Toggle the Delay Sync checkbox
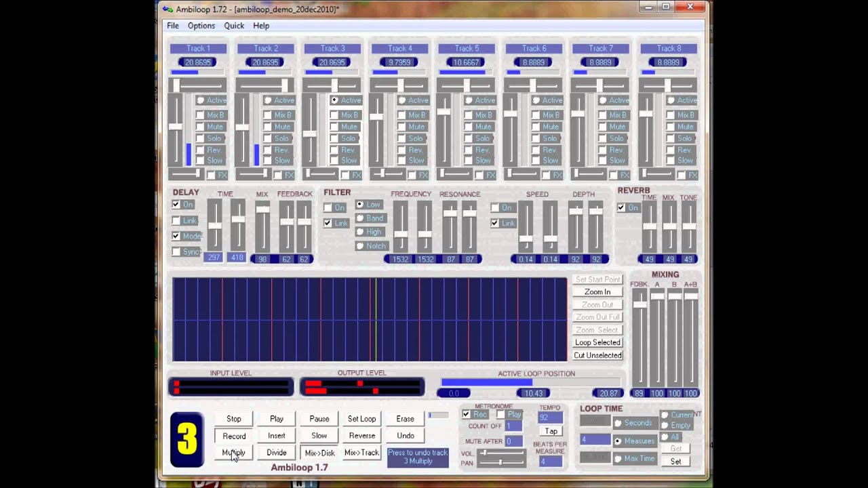 176,252
